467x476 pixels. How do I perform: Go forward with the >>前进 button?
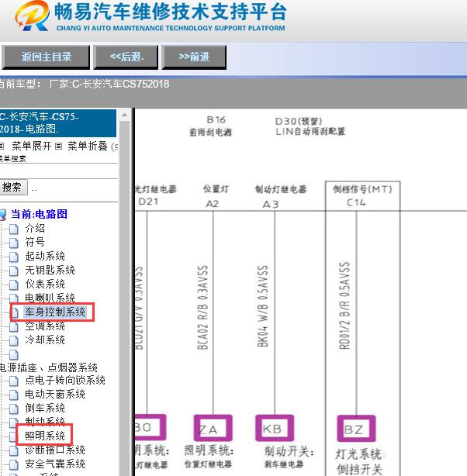click(x=194, y=57)
